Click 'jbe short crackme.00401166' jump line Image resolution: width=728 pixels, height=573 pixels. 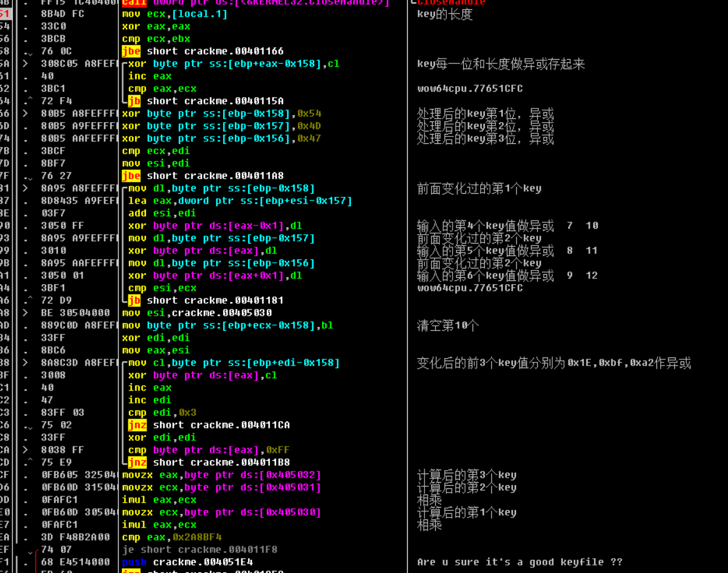click(203, 51)
